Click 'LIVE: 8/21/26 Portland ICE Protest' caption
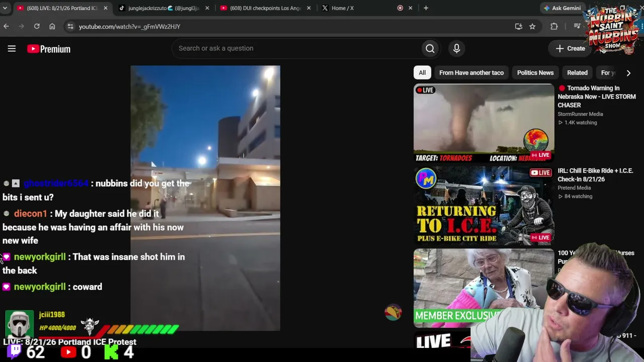 [70, 342]
